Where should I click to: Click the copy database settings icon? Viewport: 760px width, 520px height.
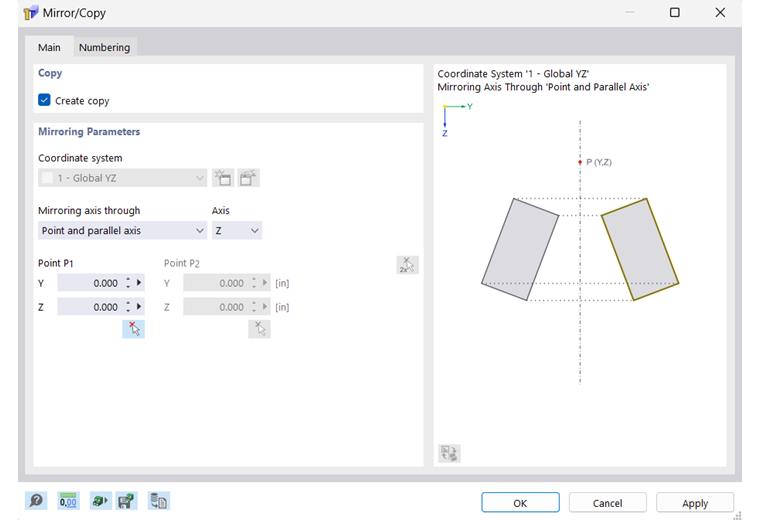pyautogui.click(x=158, y=501)
